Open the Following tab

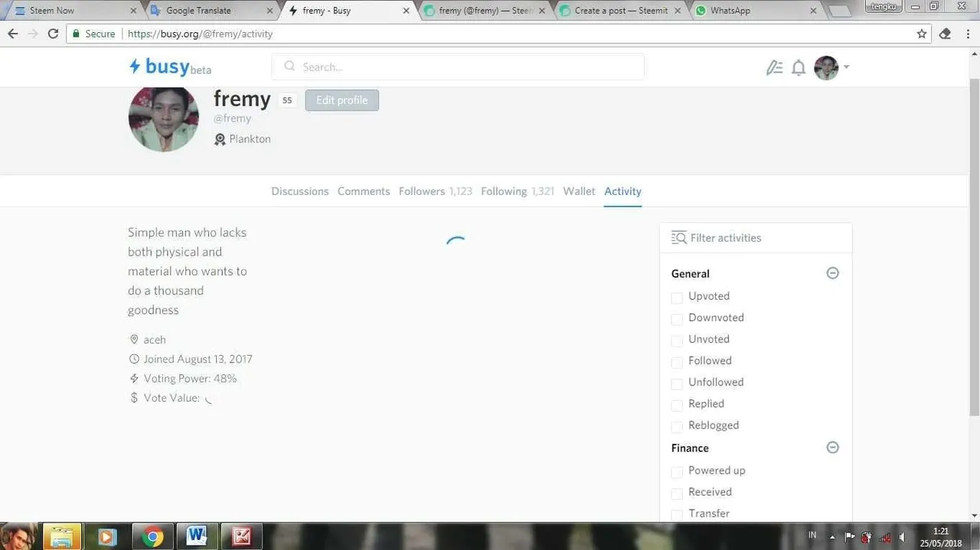coord(518,191)
